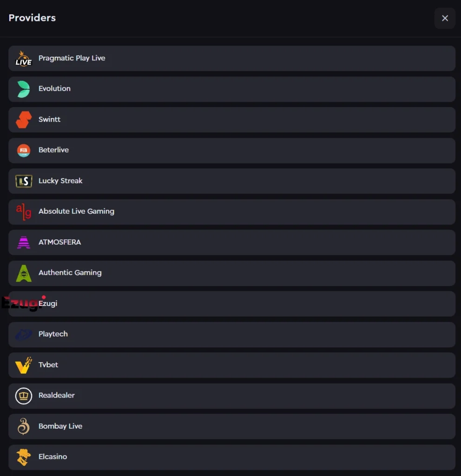This screenshot has height=476, width=461.
Task: Close the Providers panel
Action: coord(445,18)
